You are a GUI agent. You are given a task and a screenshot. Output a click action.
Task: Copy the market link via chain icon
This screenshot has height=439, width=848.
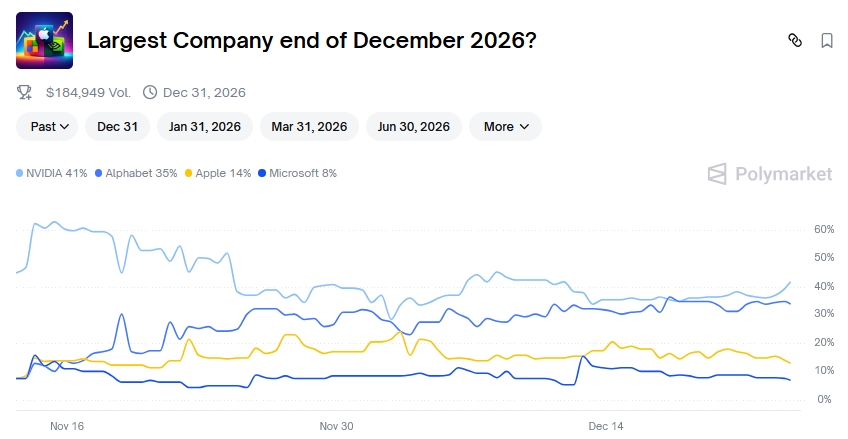[795, 41]
